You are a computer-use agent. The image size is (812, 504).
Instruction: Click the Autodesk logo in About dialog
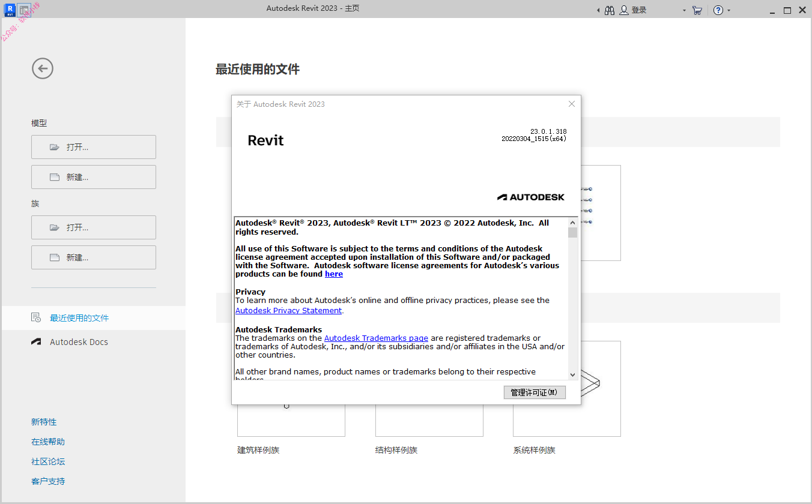(x=531, y=197)
